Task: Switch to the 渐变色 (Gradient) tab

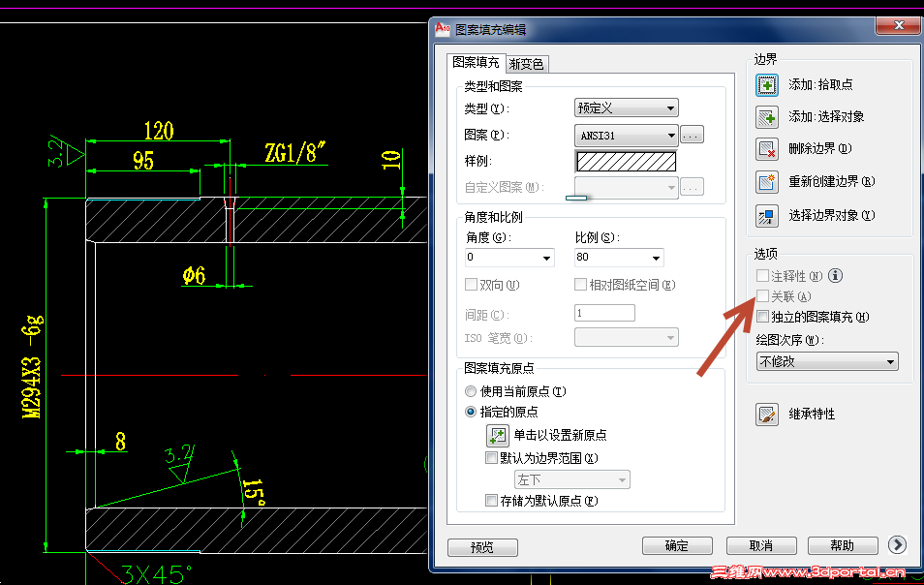Action: tap(528, 63)
